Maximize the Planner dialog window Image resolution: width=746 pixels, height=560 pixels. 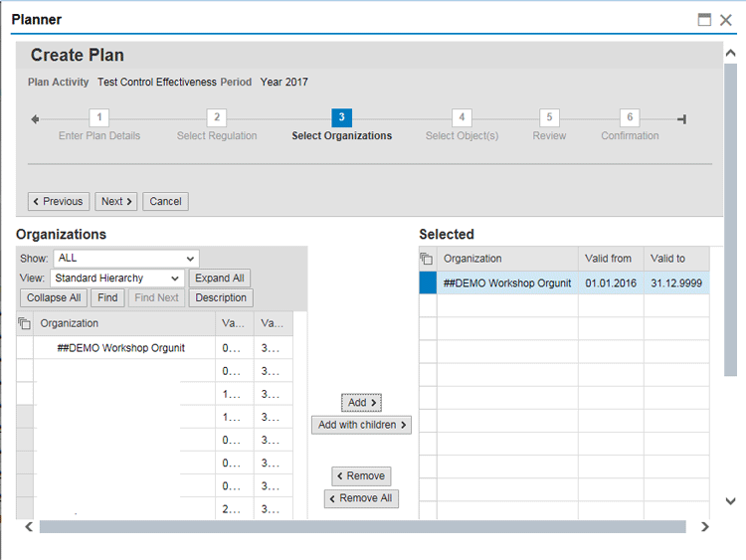point(704,19)
